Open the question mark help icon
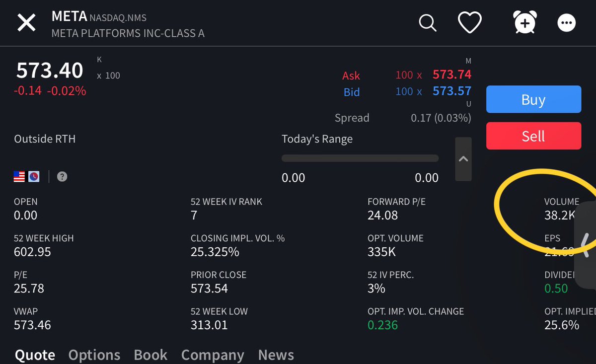The width and height of the screenshot is (596, 364). tap(62, 177)
